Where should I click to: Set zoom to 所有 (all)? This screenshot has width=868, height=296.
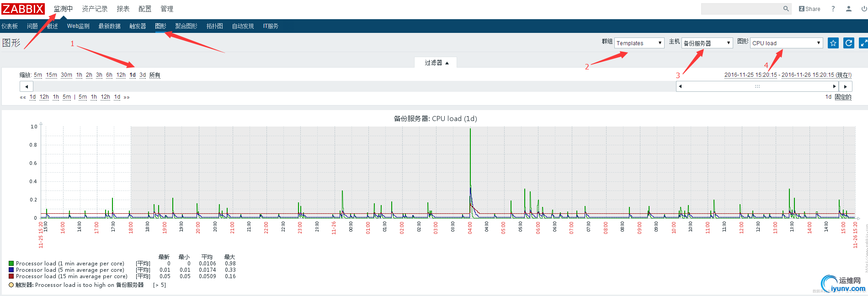click(155, 75)
